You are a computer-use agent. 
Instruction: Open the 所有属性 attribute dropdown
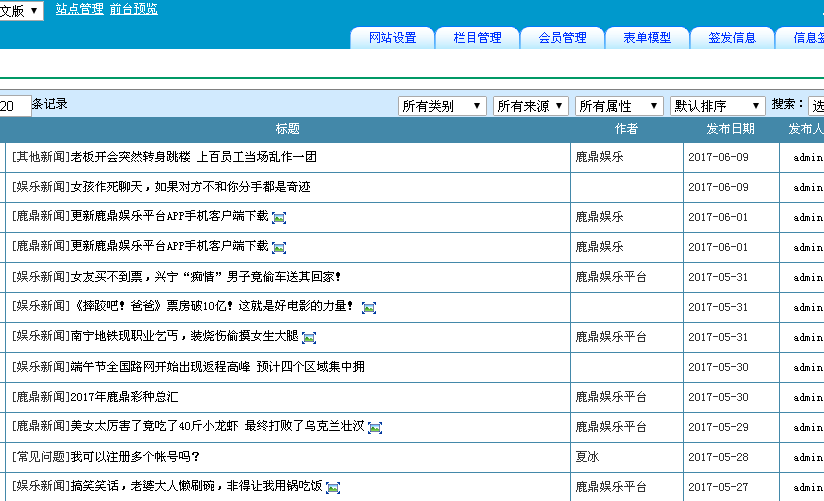619,106
